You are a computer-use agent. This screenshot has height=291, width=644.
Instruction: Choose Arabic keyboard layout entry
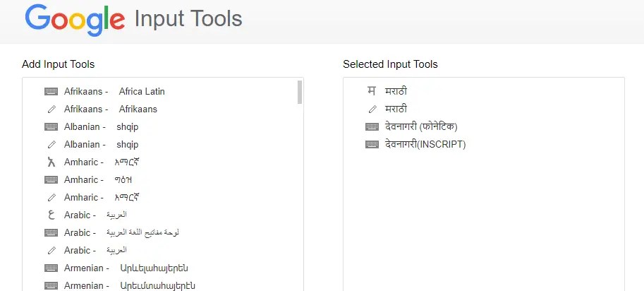click(x=121, y=232)
